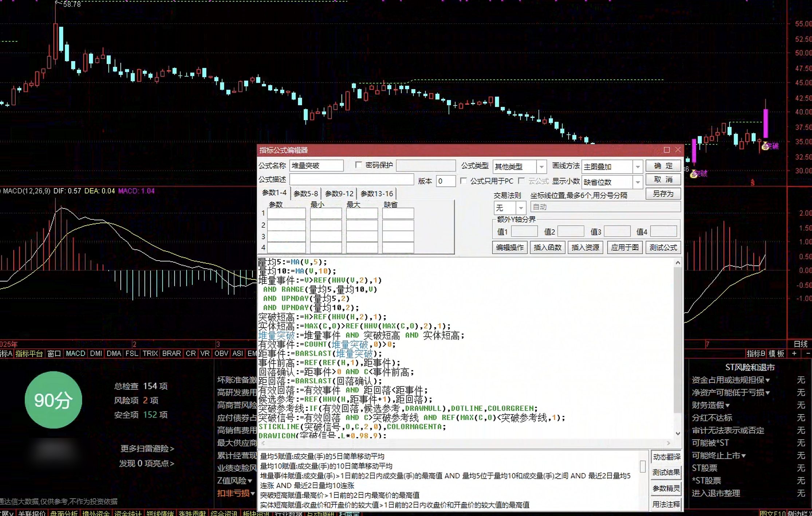Open the 指标平台 tab
The image size is (812, 516).
point(29,353)
